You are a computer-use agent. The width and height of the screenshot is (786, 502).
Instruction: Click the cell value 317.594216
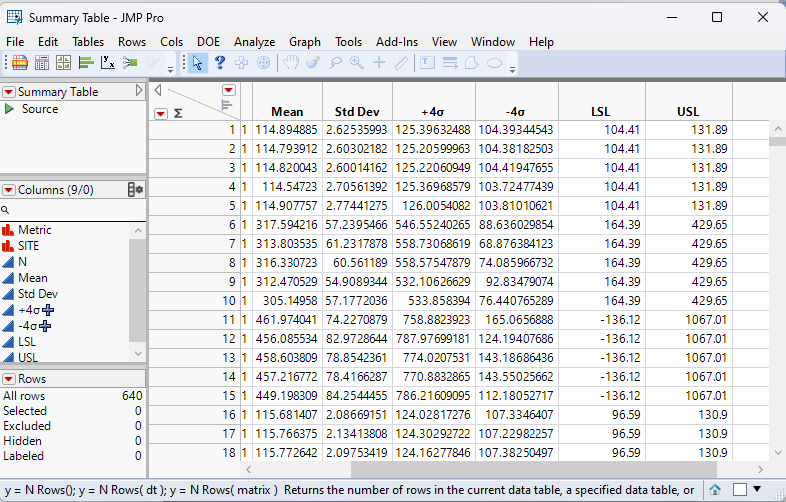point(287,225)
